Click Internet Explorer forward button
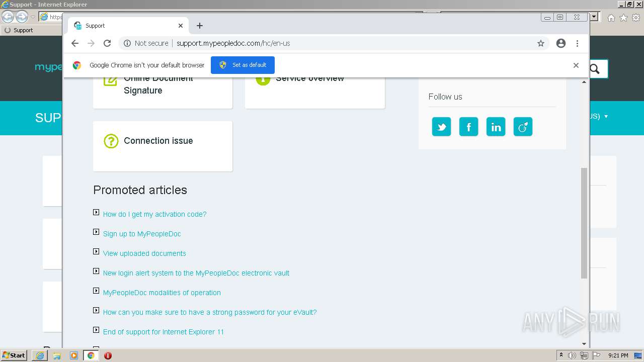The width and height of the screenshot is (644, 362). (x=22, y=17)
